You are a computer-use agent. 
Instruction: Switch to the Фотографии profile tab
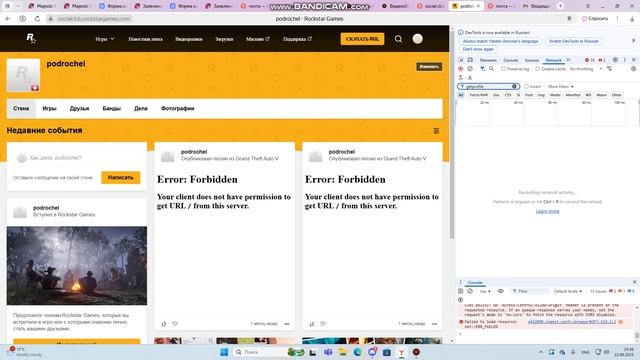(178, 109)
